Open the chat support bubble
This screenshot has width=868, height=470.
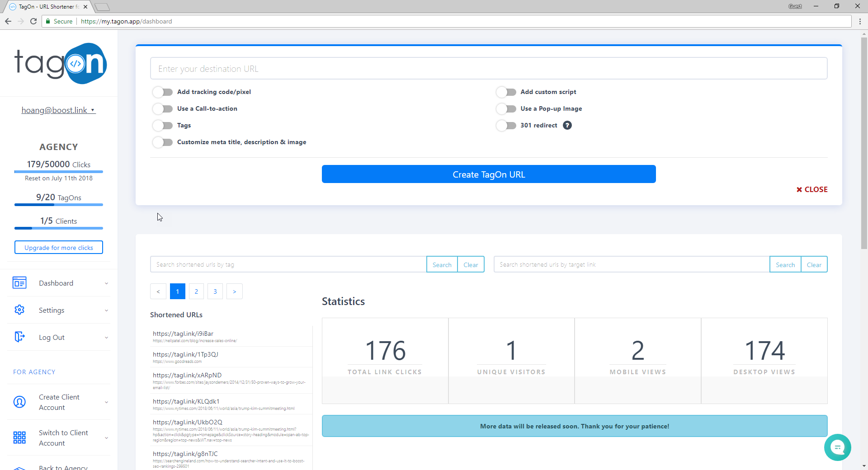[x=837, y=447]
